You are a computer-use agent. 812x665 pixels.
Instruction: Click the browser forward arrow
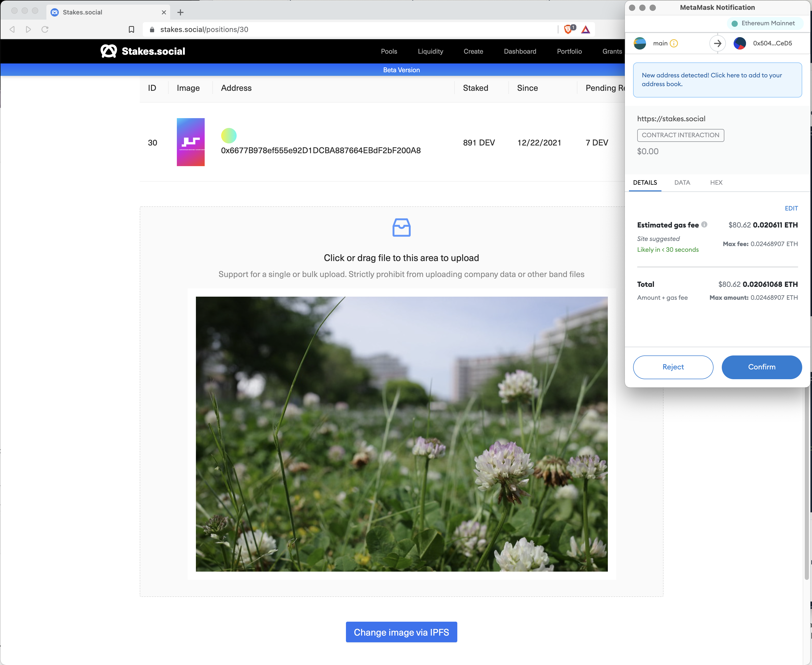pyautogui.click(x=28, y=29)
